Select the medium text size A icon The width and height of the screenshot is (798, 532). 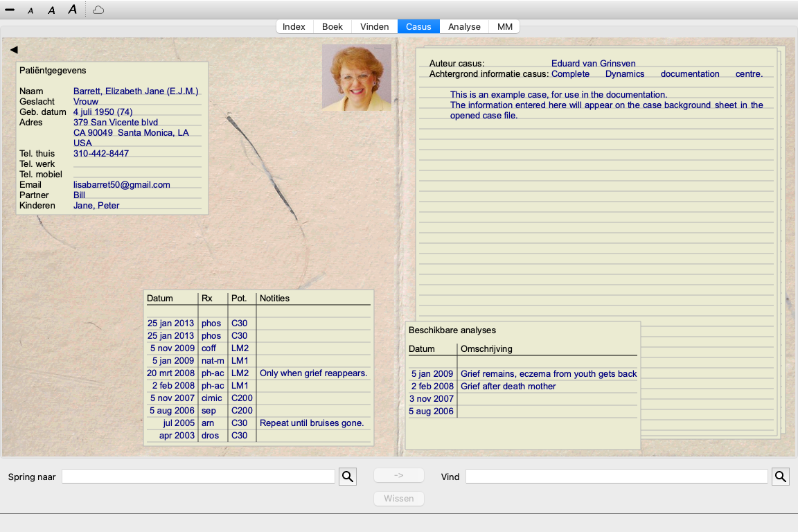(x=51, y=10)
